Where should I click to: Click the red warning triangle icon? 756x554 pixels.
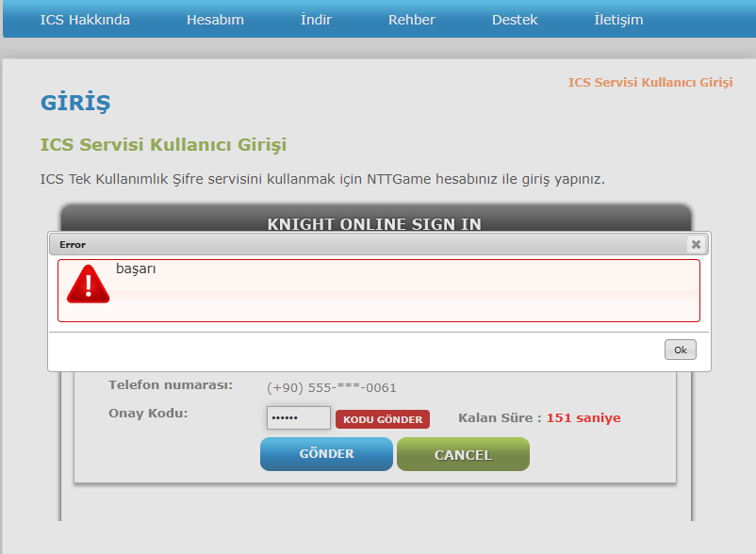(89, 285)
